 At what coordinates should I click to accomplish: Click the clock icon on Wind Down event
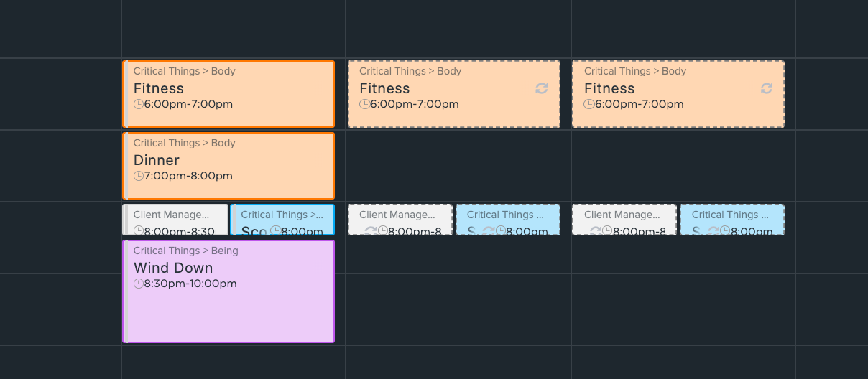pos(139,284)
